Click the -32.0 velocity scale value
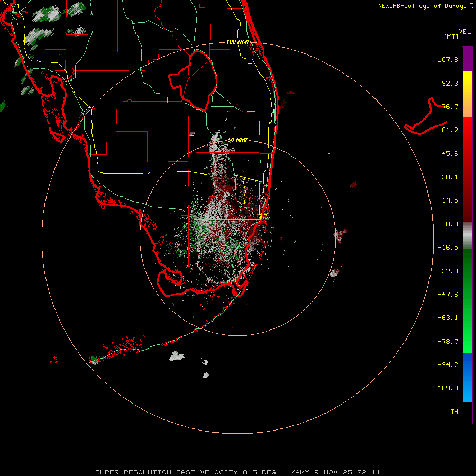This screenshot has height=476, width=476. tap(448, 271)
